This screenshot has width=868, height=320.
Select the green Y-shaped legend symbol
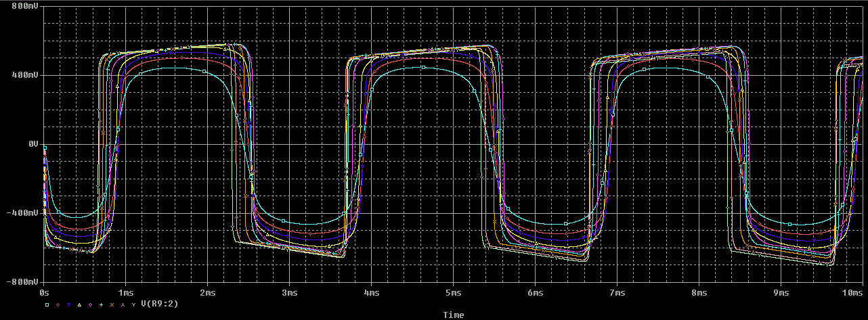point(134,304)
